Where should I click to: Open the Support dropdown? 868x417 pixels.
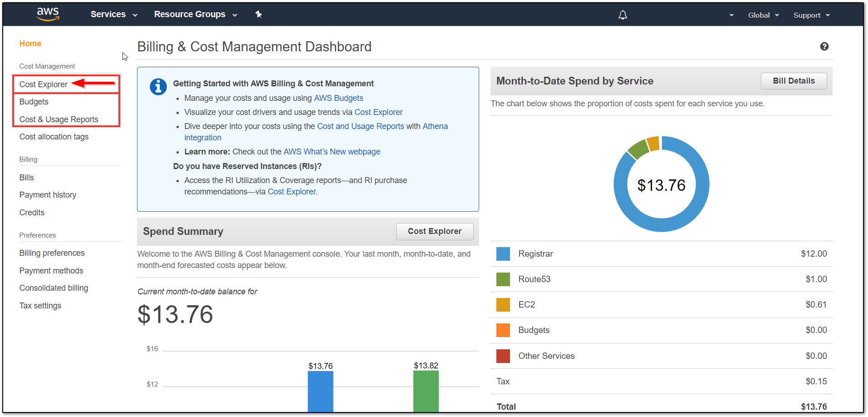[812, 15]
